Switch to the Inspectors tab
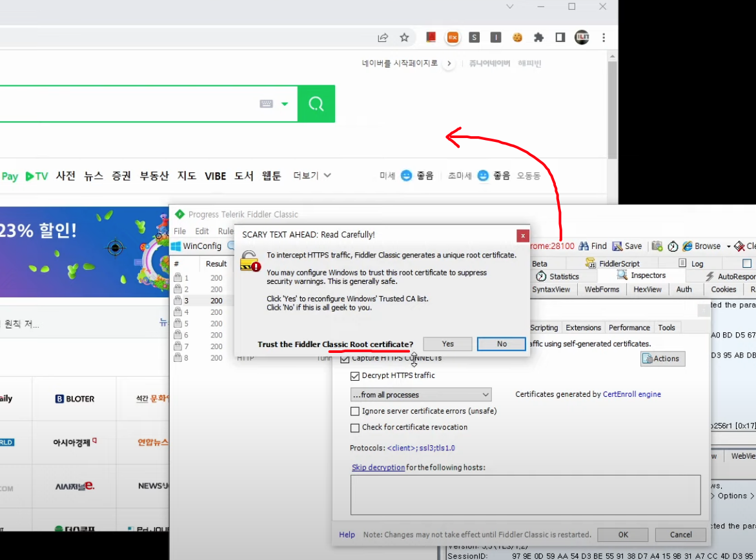This screenshot has width=756, height=560. click(x=641, y=275)
